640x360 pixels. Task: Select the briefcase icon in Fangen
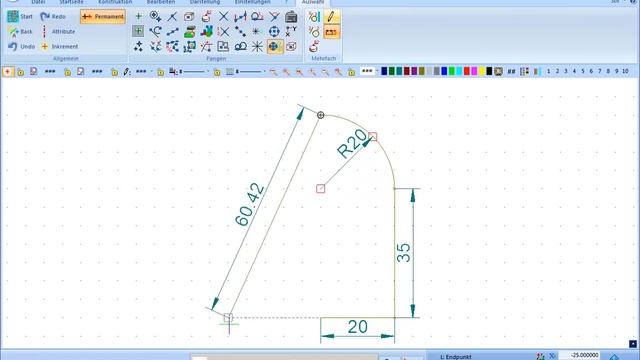tap(291, 17)
